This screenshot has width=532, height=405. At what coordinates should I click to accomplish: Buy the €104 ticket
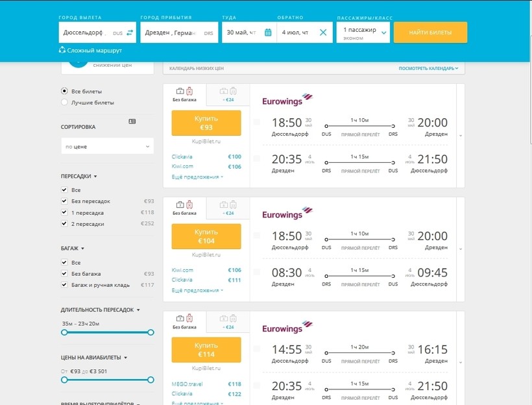[206, 236]
